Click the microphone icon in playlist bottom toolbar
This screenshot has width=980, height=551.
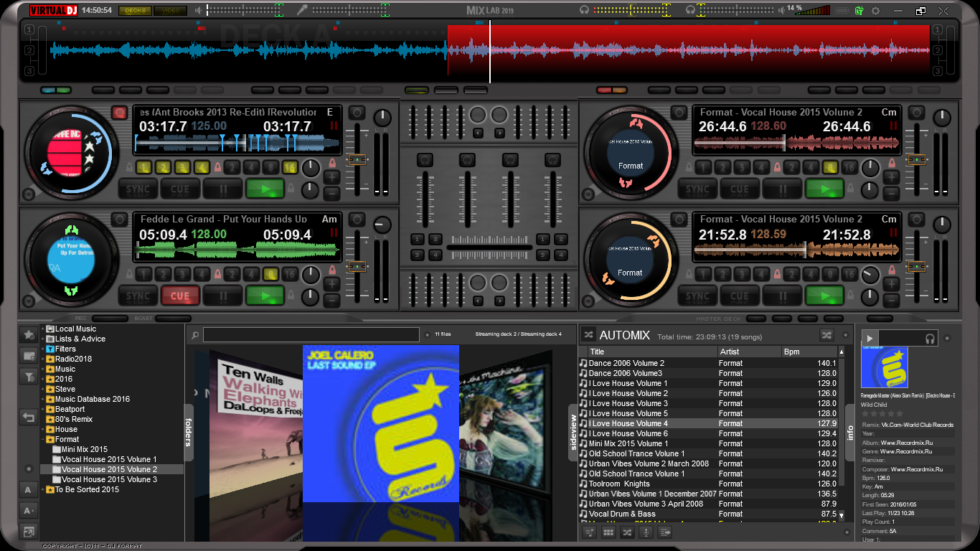click(646, 532)
